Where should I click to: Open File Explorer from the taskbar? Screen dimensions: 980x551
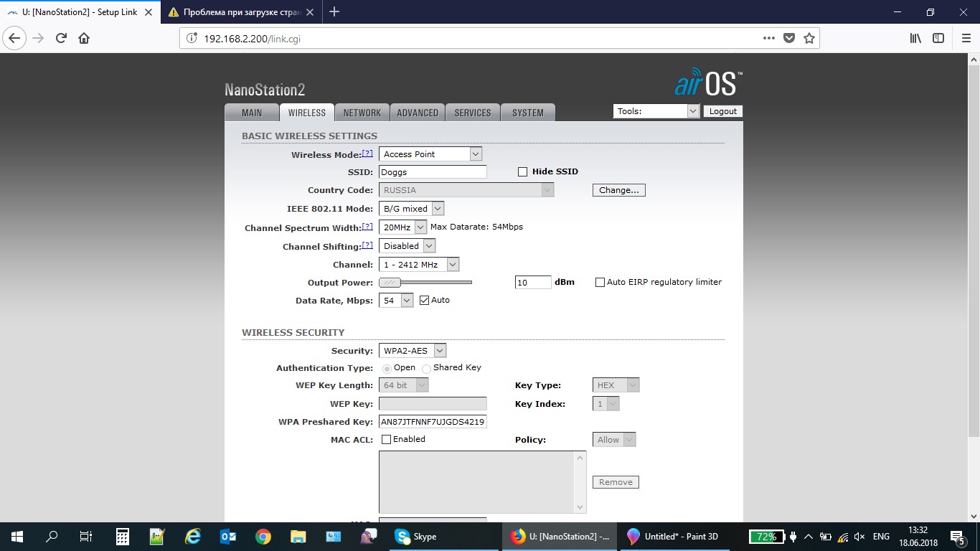[x=298, y=536]
